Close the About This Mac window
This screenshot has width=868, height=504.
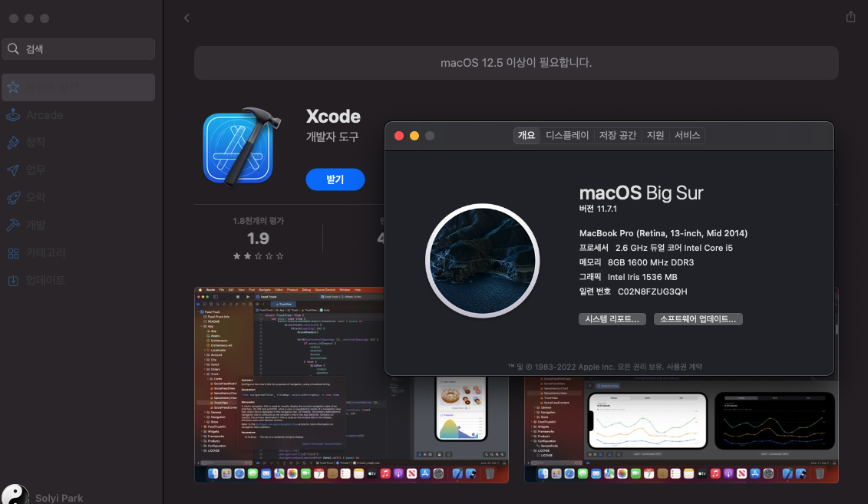coord(398,136)
